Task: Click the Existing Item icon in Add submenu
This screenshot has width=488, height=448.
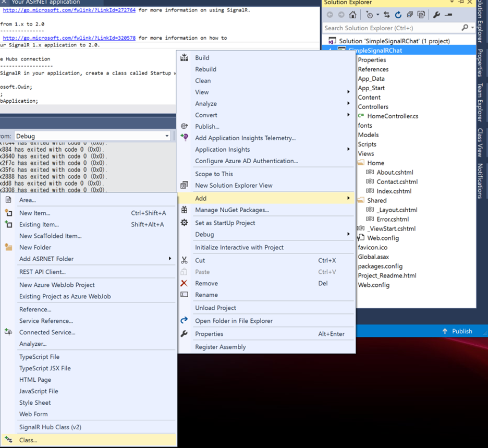Action: (8, 224)
